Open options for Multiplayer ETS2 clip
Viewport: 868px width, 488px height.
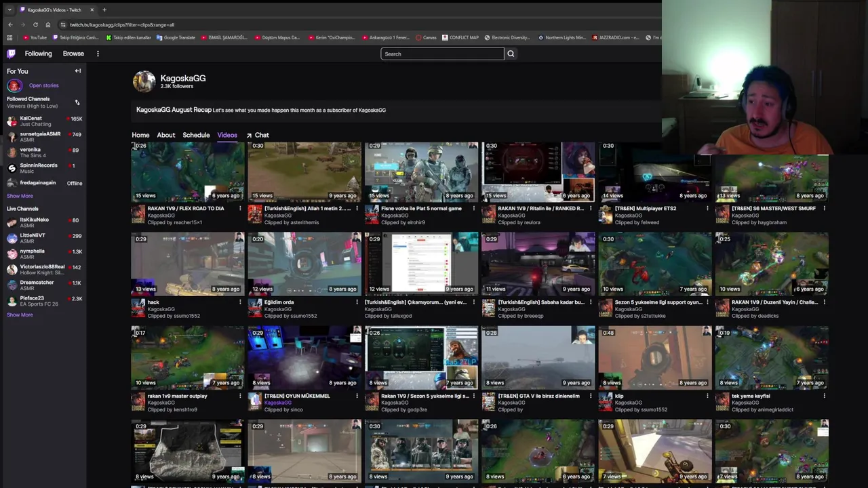(x=707, y=208)
